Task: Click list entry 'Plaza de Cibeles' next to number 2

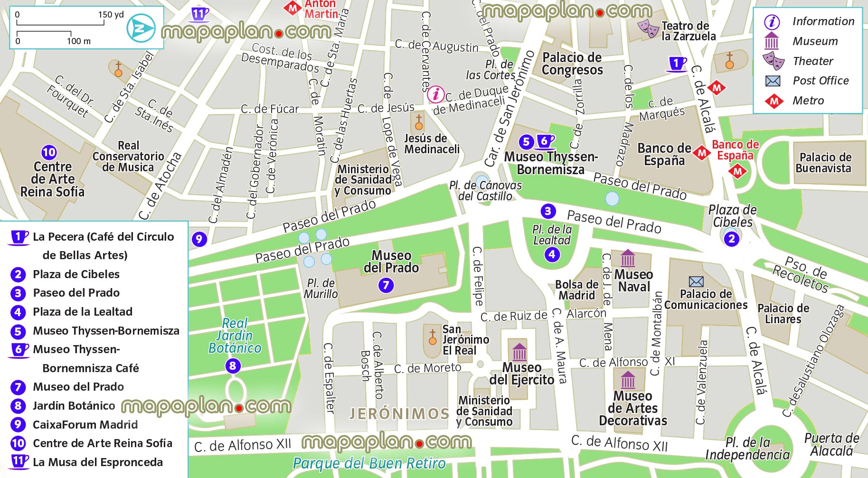Action: 76,274
